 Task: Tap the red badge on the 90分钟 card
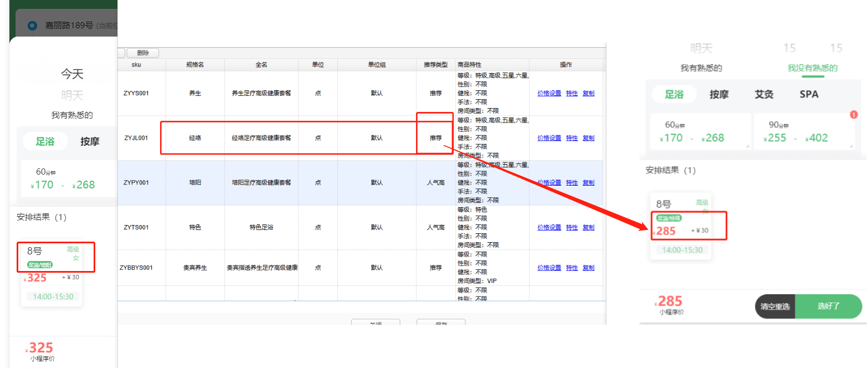[x=854, y=115]
